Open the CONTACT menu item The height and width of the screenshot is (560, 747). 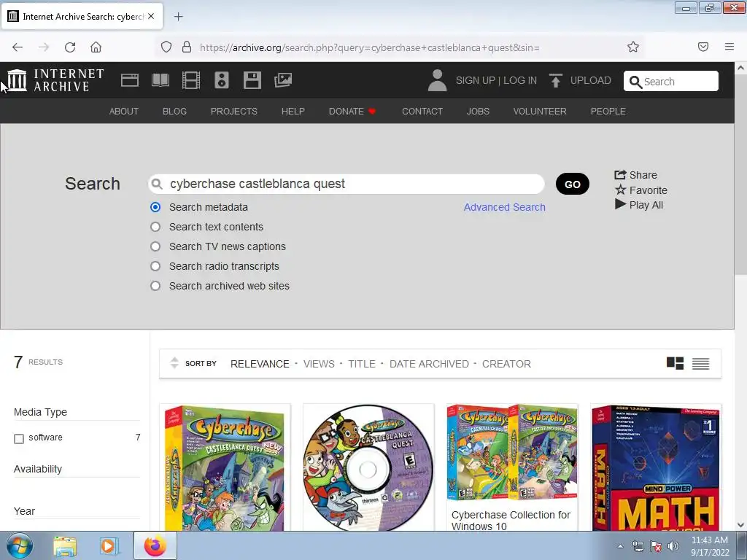point(422,111)
